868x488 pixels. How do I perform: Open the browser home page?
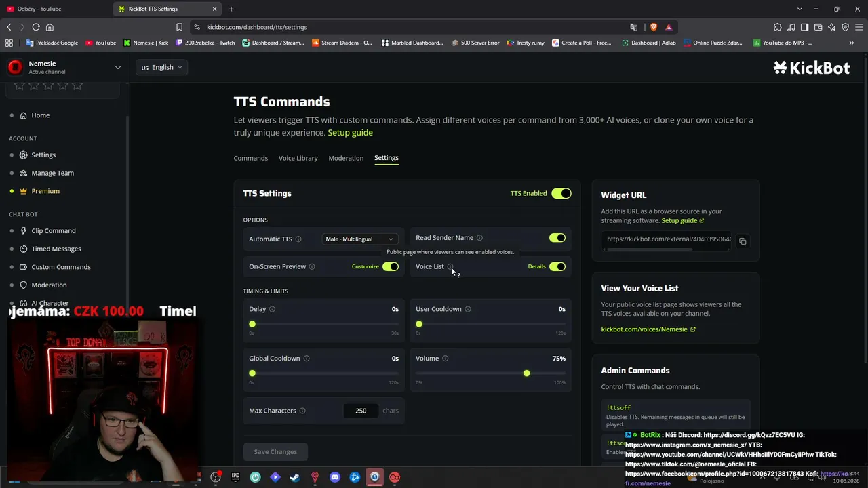50,27
